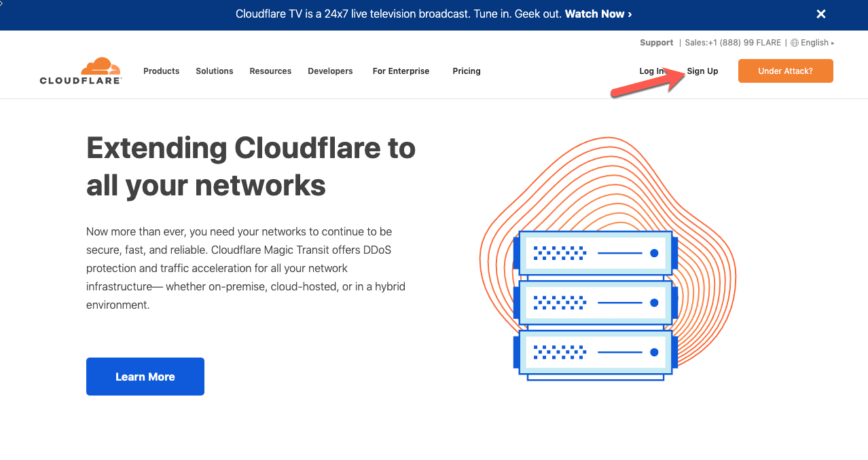Open the English language dropdown
Image resolution: width=868 pixels, height=460 pixels.
pyautogui.click(x=817, y=43)
